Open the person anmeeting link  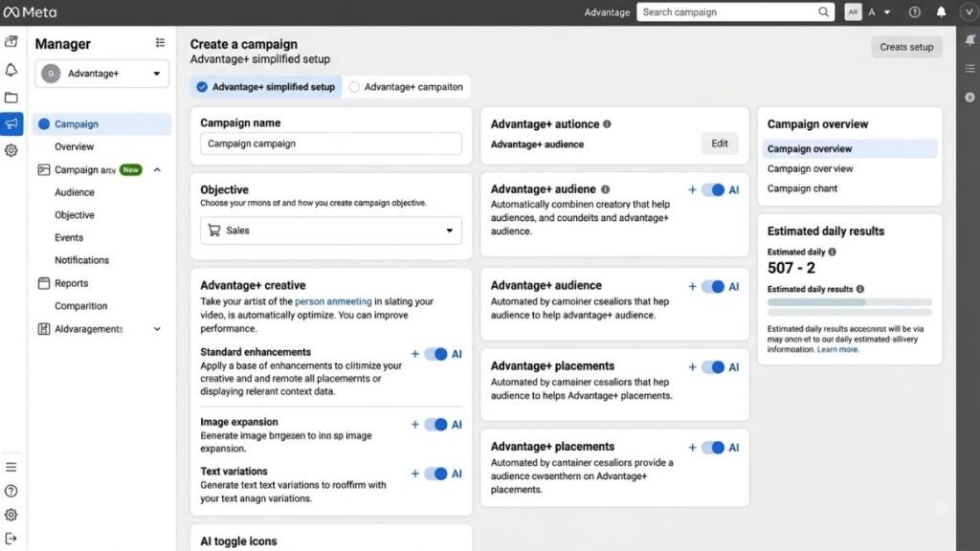[333, 301]
